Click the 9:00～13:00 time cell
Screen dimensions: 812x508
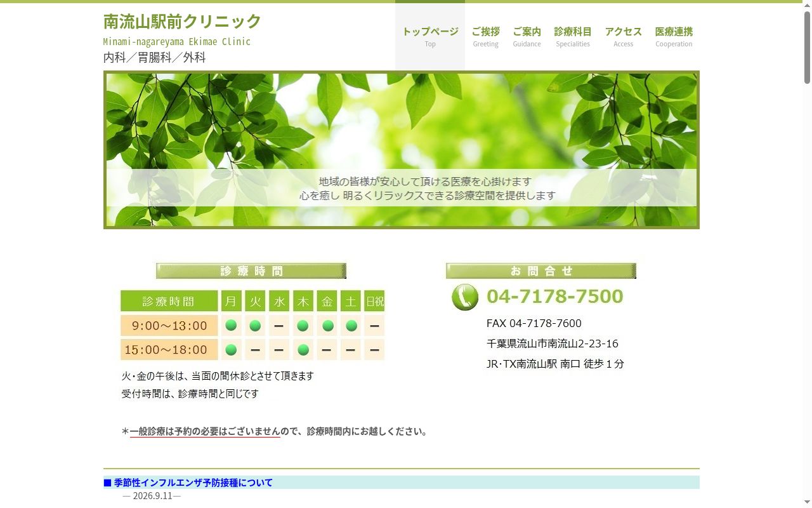click(169, 326)
